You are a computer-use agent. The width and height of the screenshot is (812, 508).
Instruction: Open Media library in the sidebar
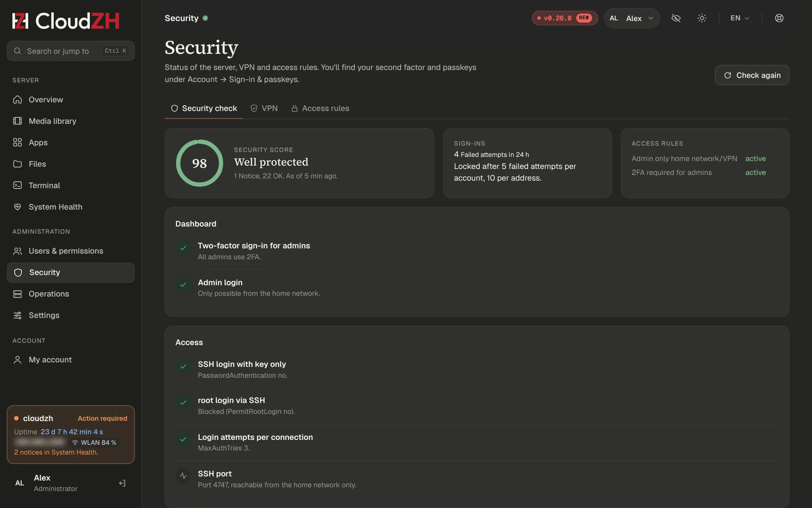pos(71,121)
